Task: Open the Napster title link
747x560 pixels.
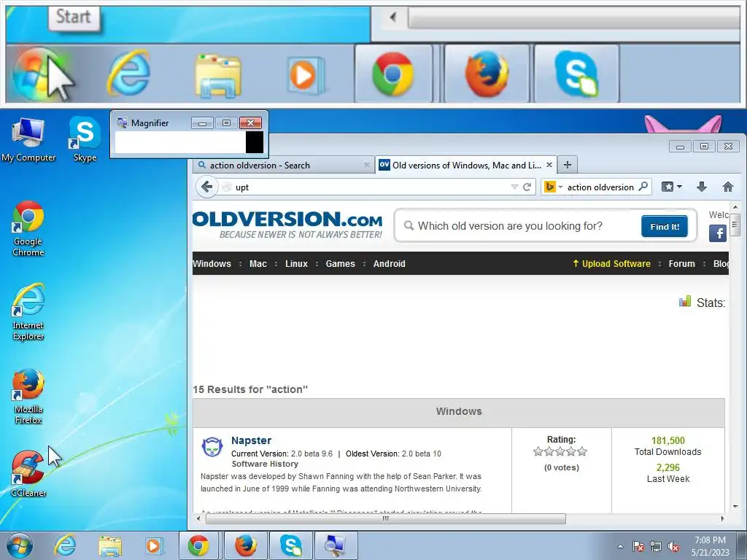Action: point(251,440)
